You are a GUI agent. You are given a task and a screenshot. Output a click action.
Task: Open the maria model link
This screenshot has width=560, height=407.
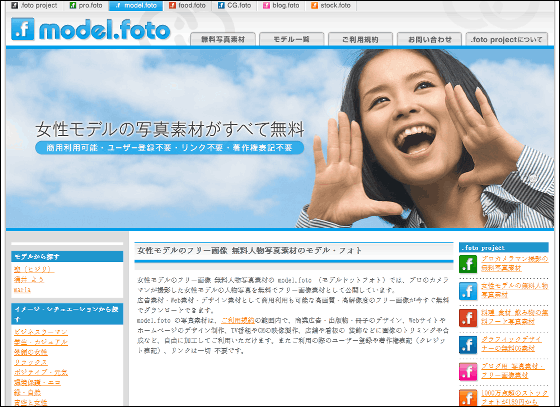click(22, 290)
